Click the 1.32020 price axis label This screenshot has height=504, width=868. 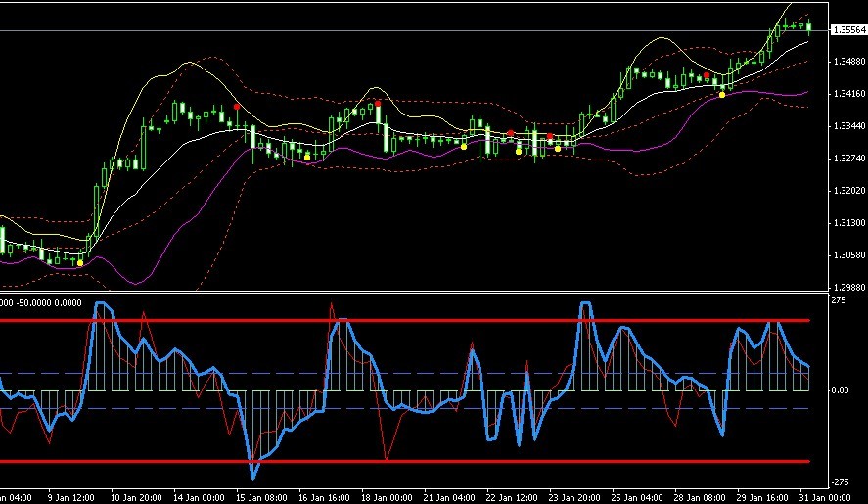point(849,191)
